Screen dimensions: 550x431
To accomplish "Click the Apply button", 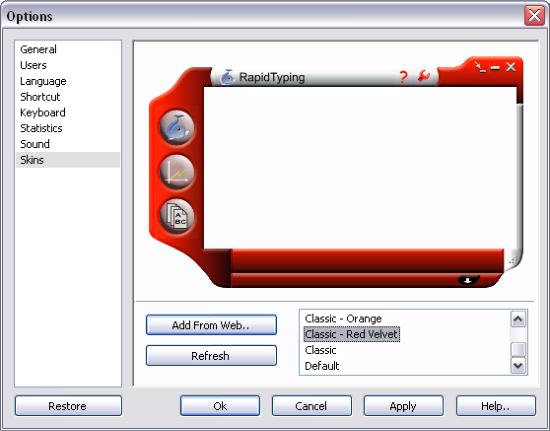I will point(403,406).
